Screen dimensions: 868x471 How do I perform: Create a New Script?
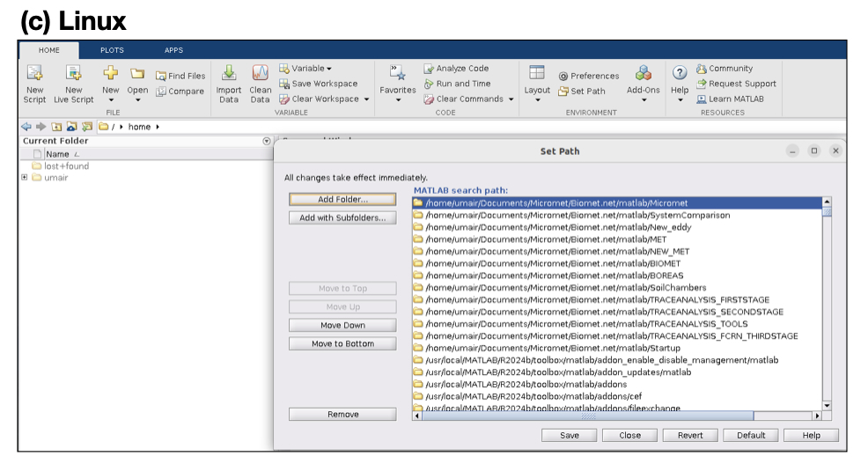[x=34, y=84]
